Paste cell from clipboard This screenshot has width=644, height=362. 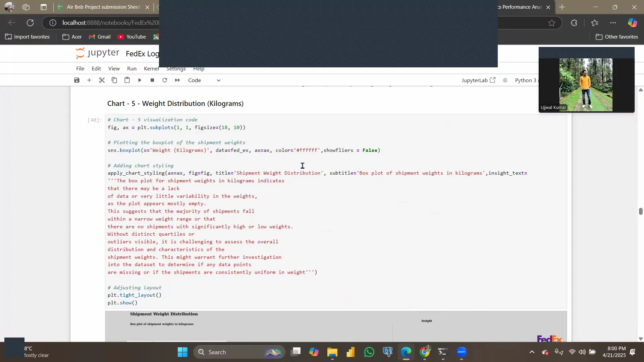tap(127, 80)
